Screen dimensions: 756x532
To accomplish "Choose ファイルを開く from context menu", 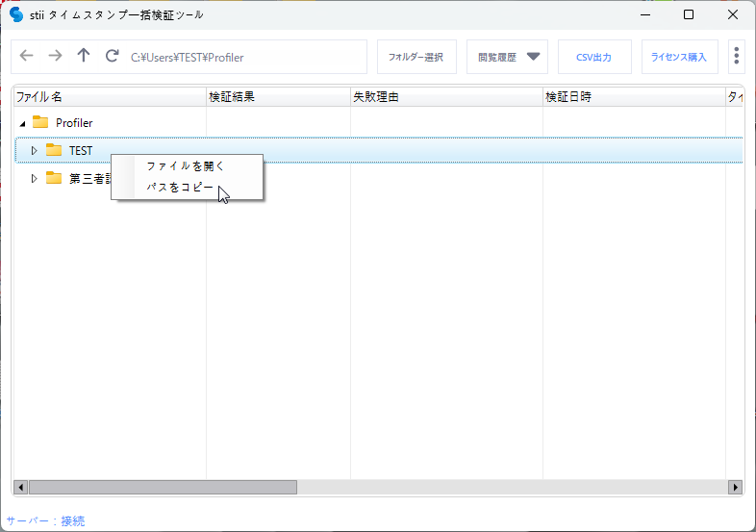I will pos(185,165).
